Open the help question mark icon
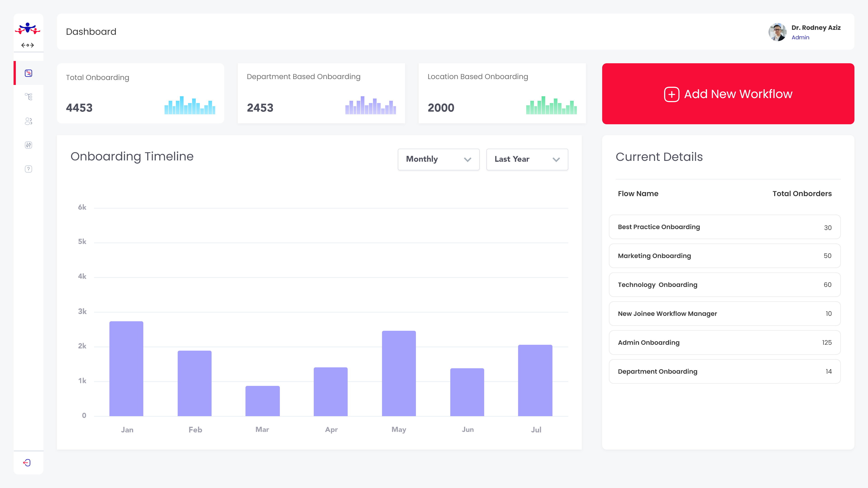Viewport: 868px width, 488px height. point(28,169)
